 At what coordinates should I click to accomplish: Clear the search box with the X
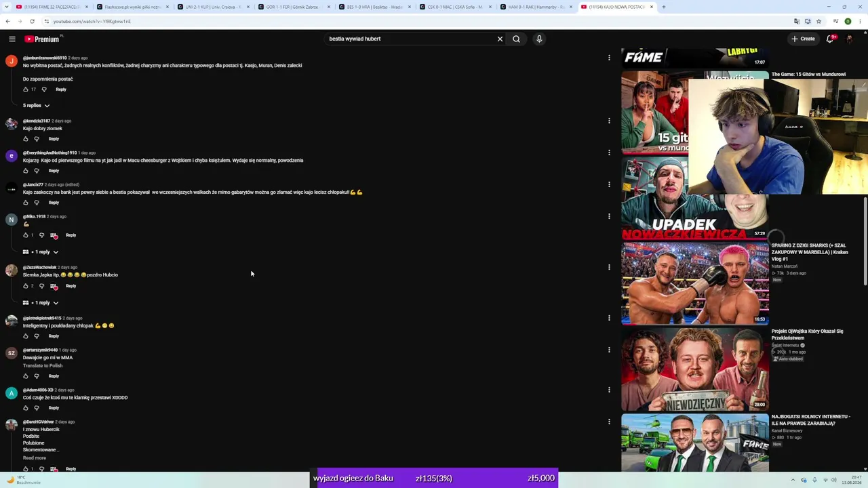click(500, 39)
